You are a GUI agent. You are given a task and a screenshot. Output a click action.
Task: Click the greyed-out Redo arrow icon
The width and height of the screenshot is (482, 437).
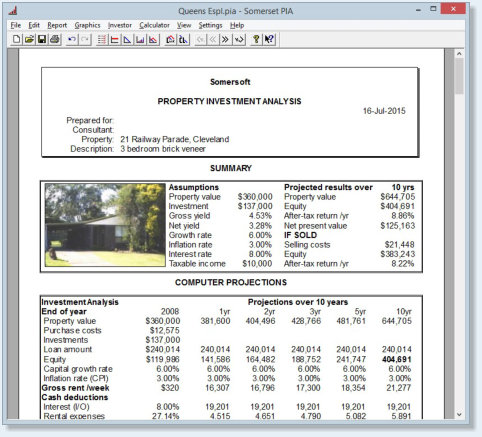(x=85, y=39)
